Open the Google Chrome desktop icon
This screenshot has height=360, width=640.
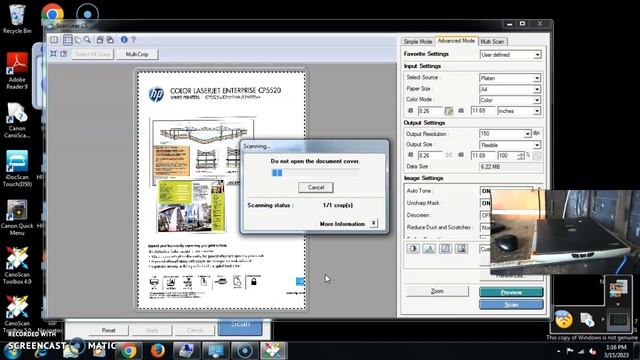[x=52, y=13]
